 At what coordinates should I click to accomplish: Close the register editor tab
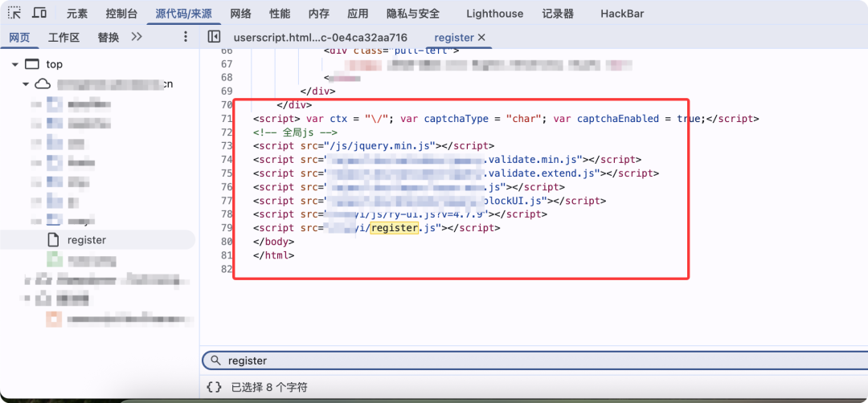point(481,38)
